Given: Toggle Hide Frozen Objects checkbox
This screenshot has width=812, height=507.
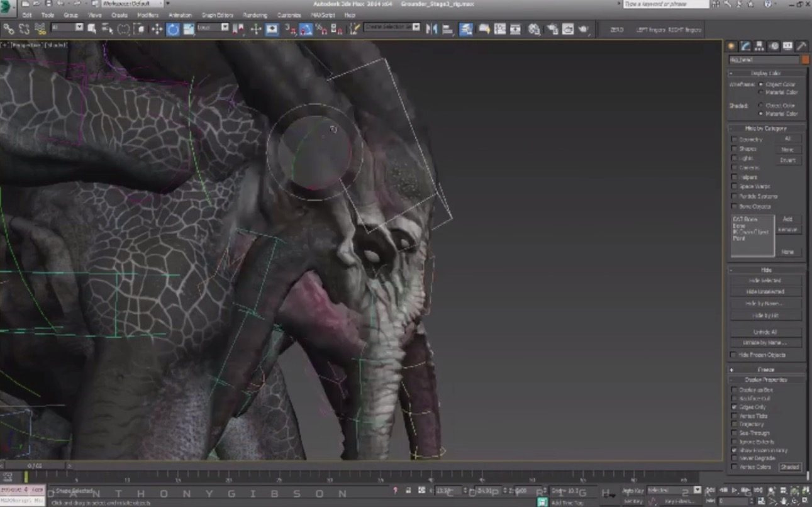Looking at the screenshot, I should 734,355.
